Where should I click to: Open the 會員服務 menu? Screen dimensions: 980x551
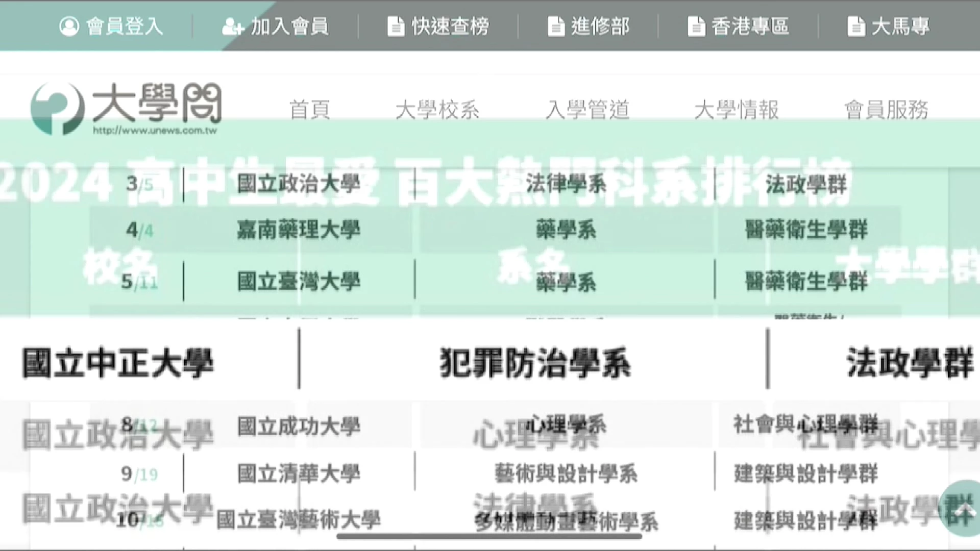887,110
